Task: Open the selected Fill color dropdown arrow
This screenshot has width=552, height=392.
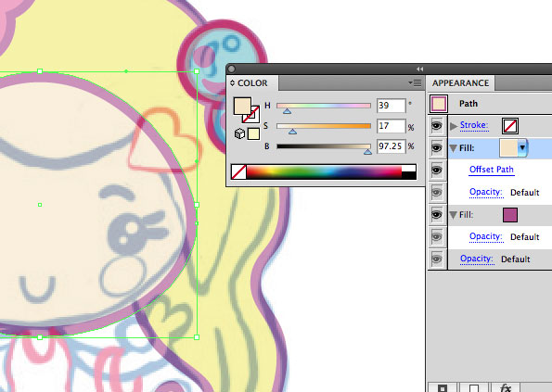Action: point(522,148)
